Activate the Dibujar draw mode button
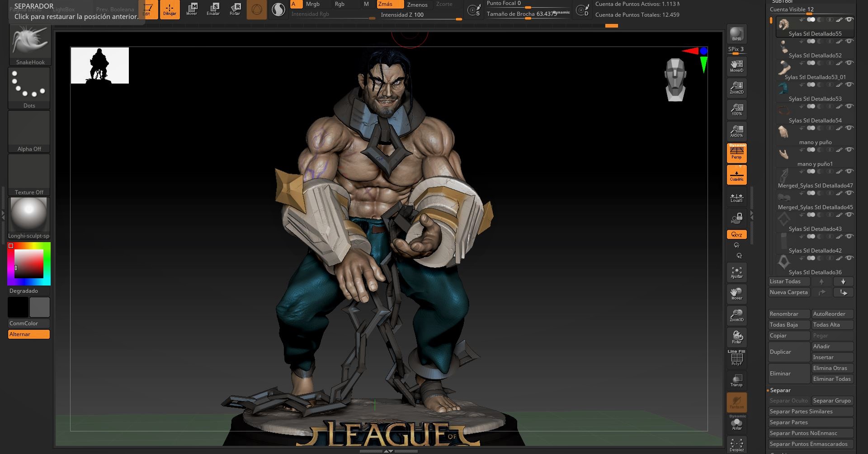Screen dimensions: 868x454 (170, 9)
